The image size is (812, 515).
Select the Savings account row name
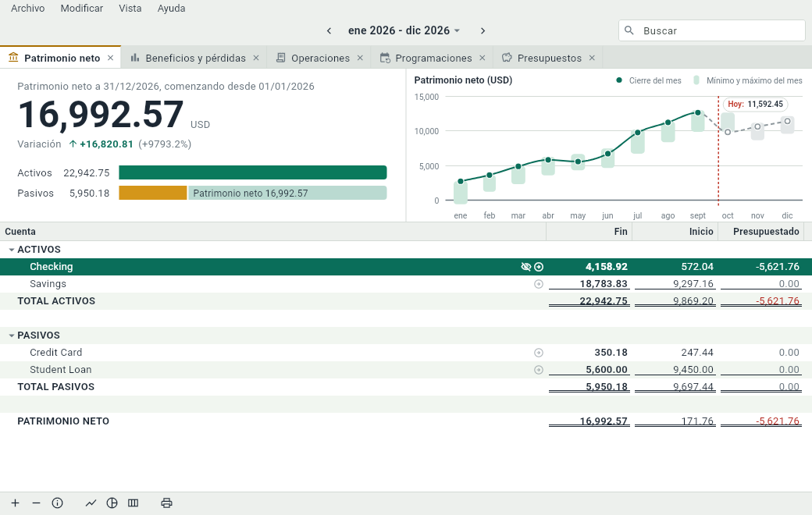click(x=48, y=283)
